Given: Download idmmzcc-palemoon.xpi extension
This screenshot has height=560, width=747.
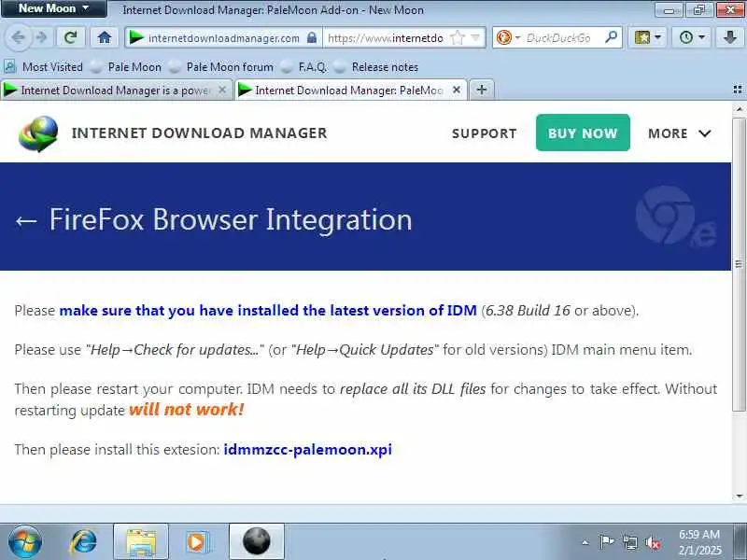Looking at the screenshot, I should [x=308, y=450].
